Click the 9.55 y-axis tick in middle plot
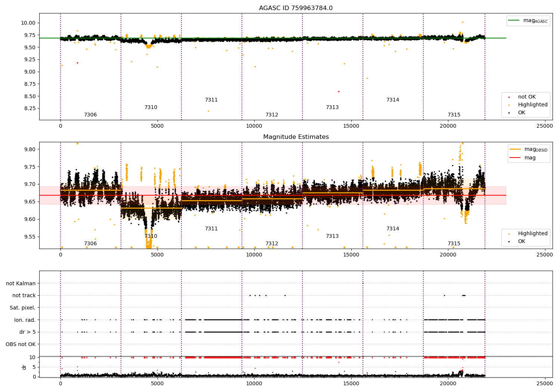 click(29, 237)
